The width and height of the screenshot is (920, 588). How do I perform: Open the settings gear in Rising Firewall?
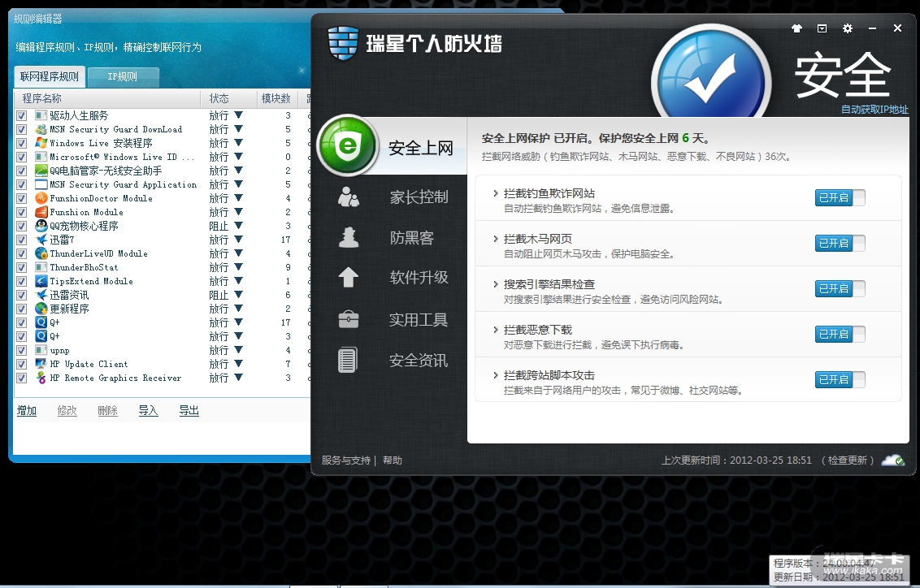point(847,28)
